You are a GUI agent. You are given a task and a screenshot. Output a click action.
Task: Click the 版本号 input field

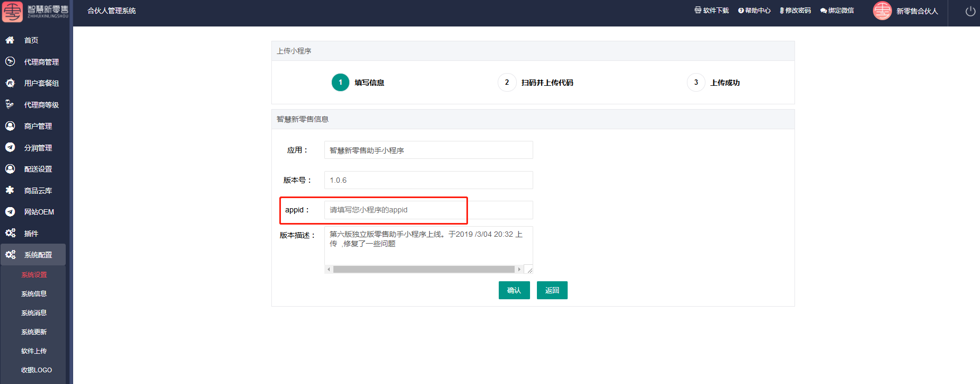pyautogui.click(x=429, y=180)
